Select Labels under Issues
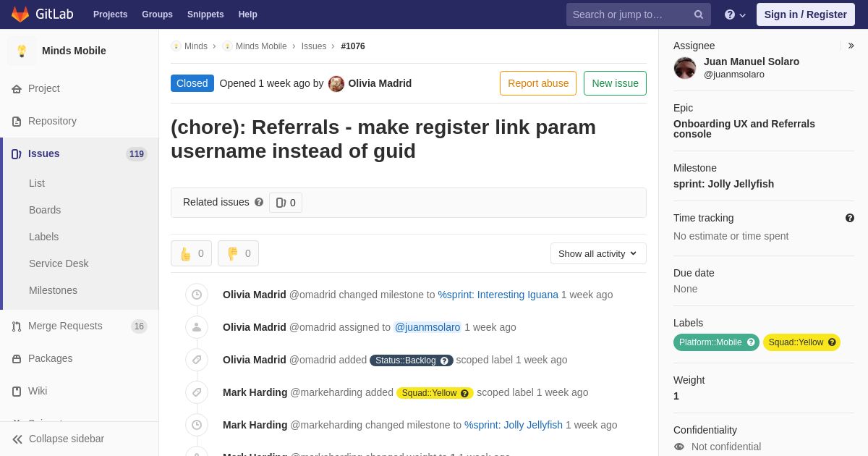The width and height of the screenshot is (868, 456). click(x=43, y=237)
